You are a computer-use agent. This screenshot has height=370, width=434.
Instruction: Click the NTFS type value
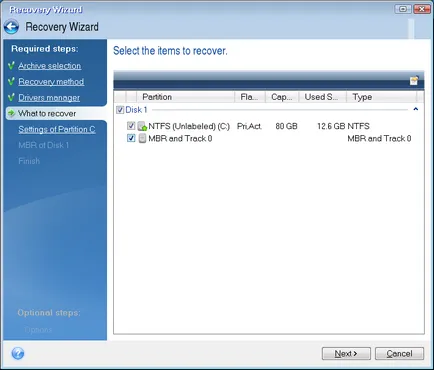point(359,126)
